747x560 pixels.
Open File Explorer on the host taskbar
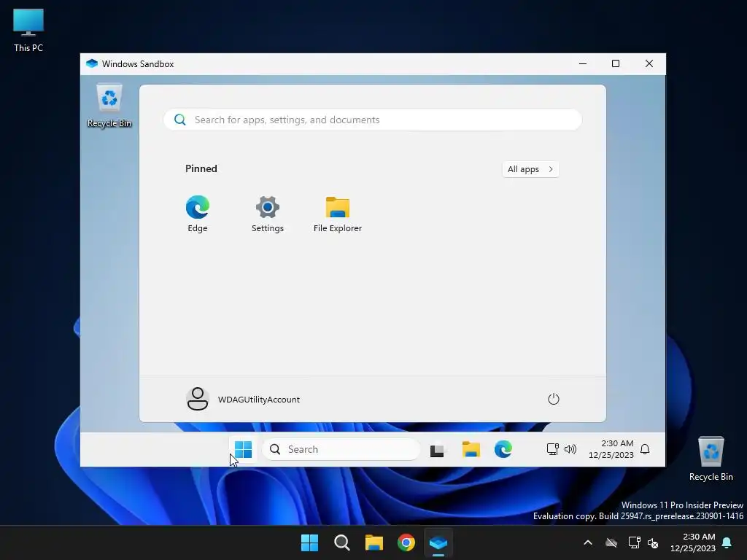coord(374,542)
